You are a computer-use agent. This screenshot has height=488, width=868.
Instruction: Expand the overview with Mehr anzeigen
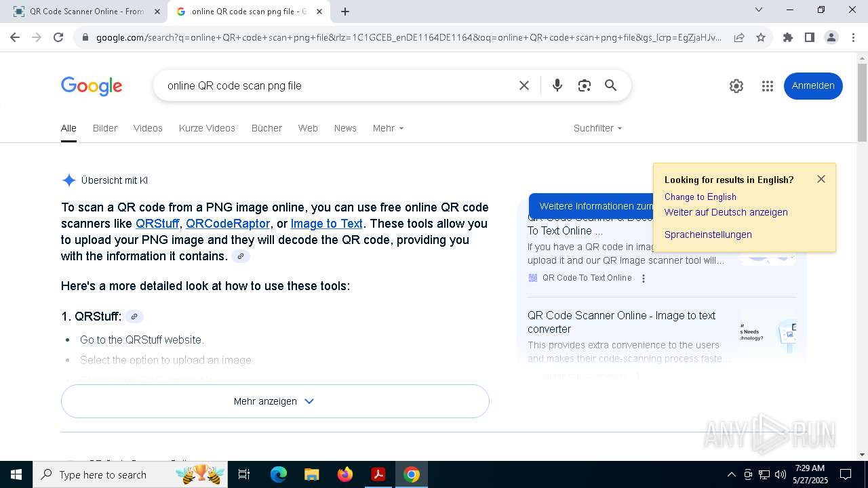click(x=275, y=401)
